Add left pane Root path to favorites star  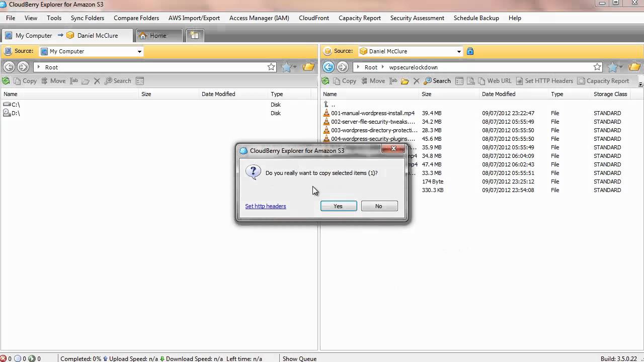(x=271, y=67)
